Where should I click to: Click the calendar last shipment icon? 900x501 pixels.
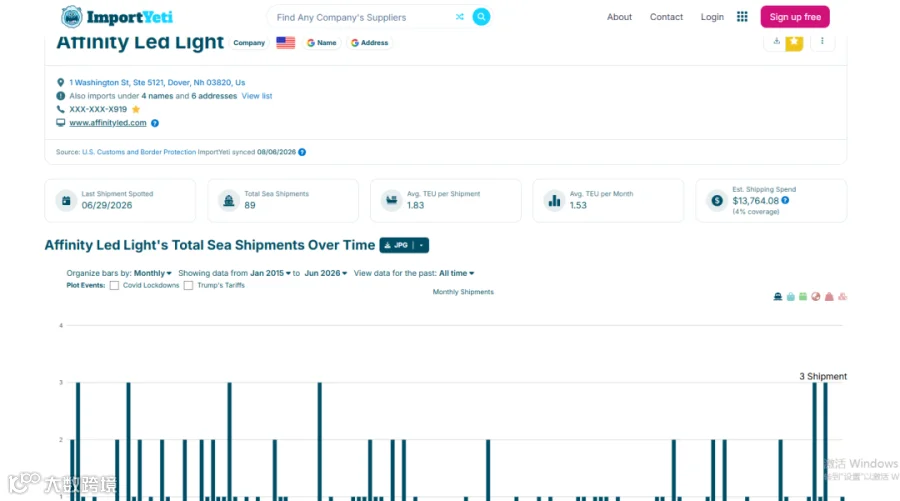(66, 200)
